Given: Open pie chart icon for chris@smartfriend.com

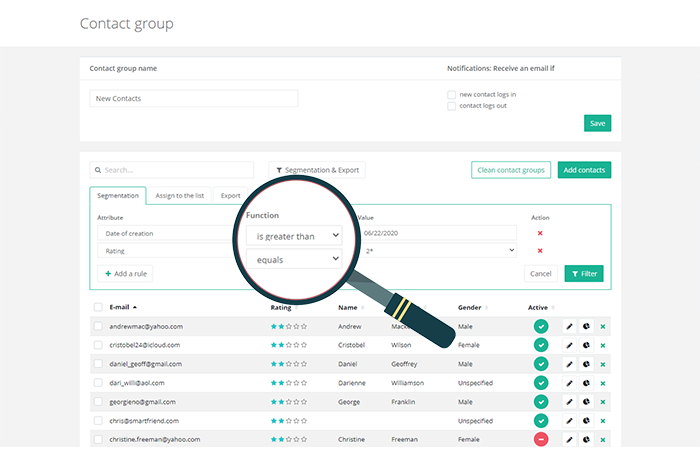Looking at the screenshot, I should [x=586, y=421].
